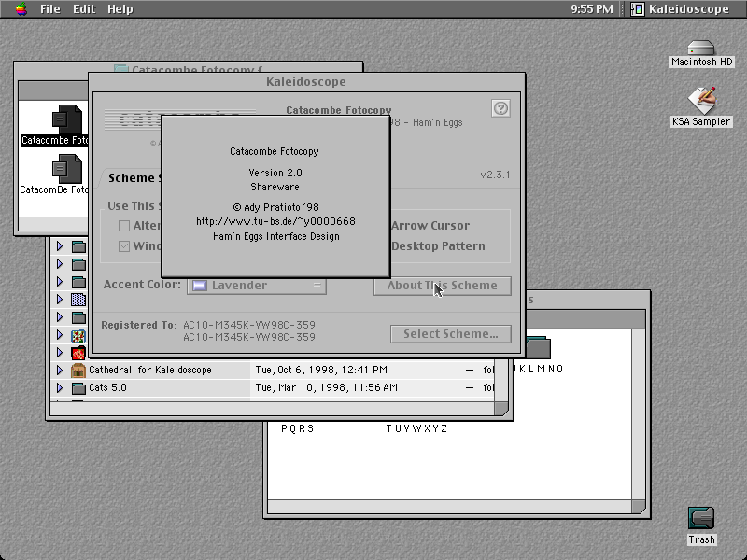Click the Shareware text in the About box

click(x=275, y=187)
